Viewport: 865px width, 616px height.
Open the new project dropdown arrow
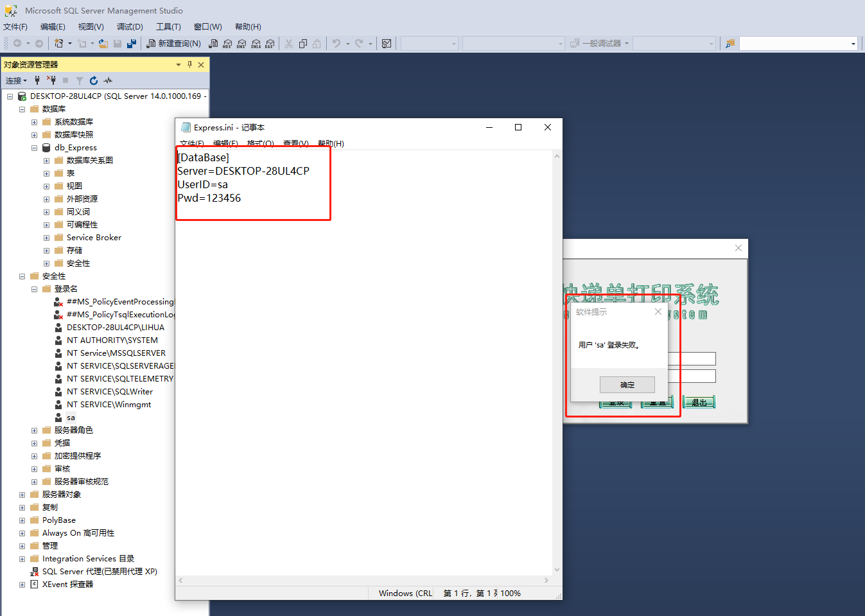(69, 44)
